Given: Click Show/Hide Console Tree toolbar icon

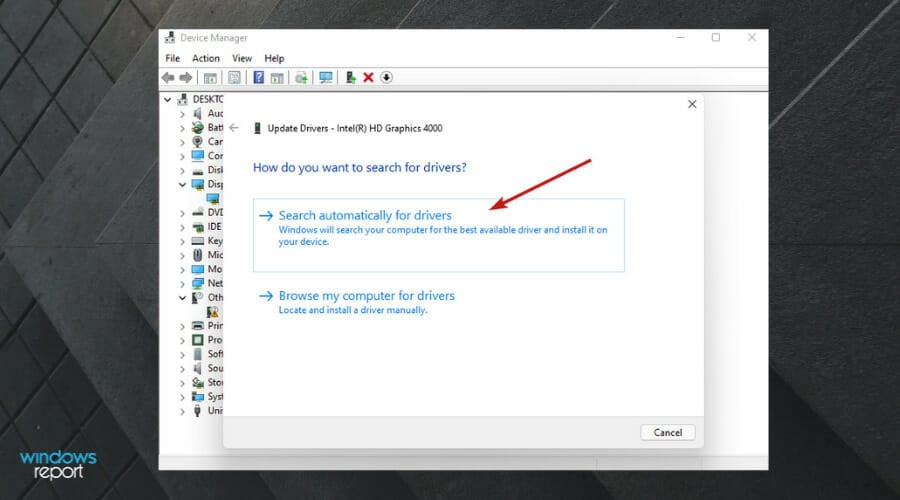Looking at the screenshot, I should pyautogui.click(x=210, y=77).
